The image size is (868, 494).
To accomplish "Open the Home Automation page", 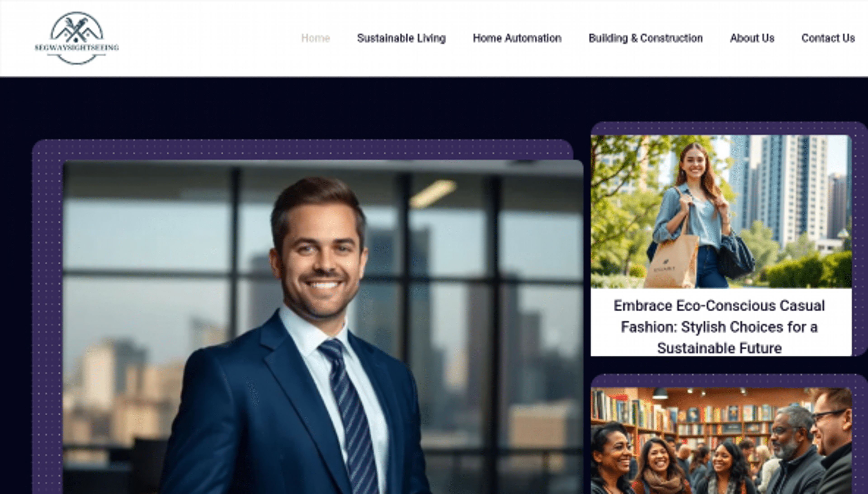I will (x=517, y=38).
